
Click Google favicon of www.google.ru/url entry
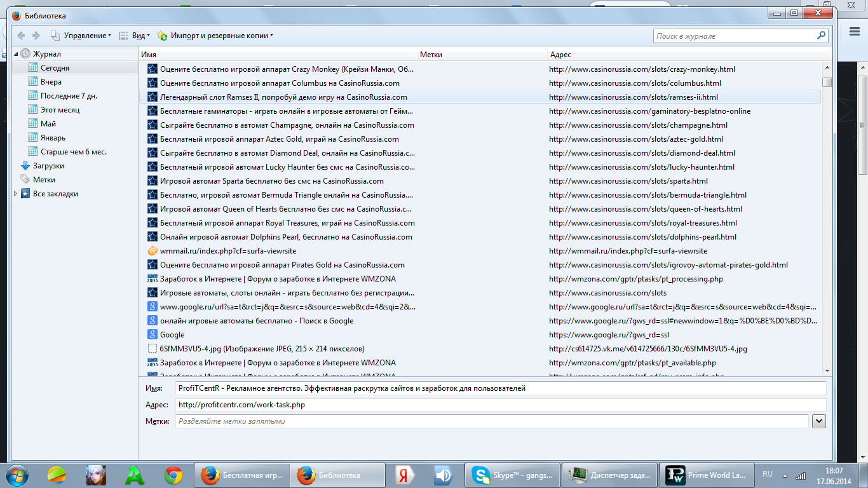[x=153, y=307]
